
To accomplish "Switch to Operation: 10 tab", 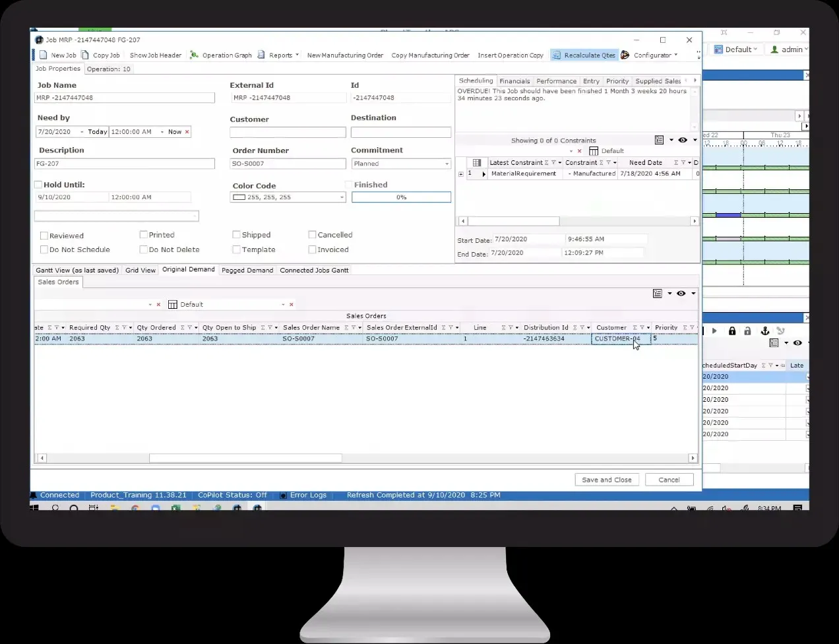I will [x=109, y=69].
